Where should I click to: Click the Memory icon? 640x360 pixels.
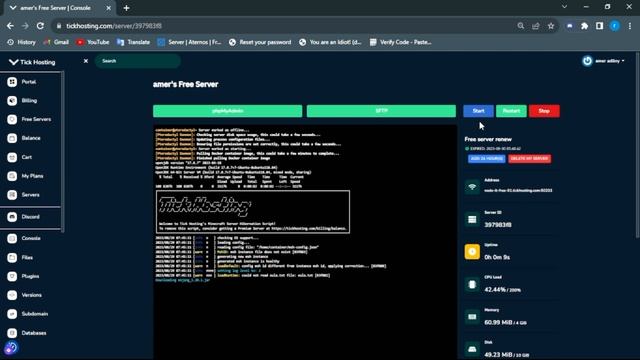coord(472,317)
